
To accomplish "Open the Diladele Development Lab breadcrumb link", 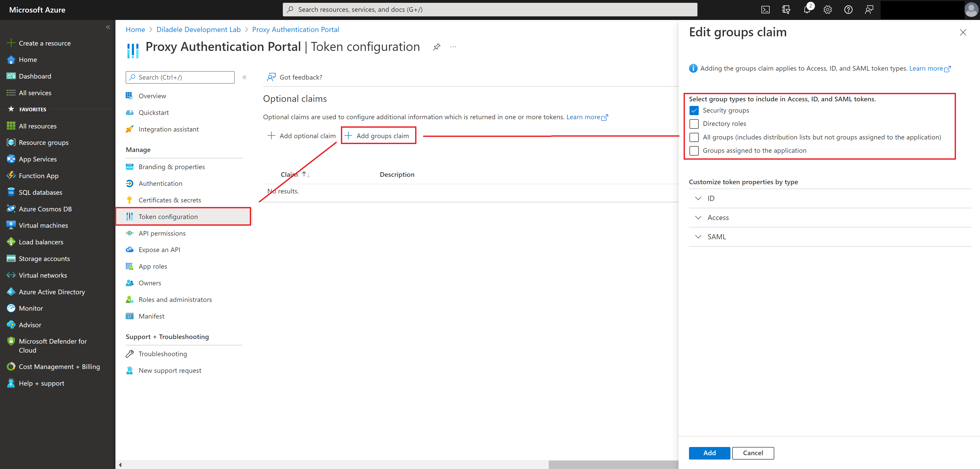I will (198, 29).
